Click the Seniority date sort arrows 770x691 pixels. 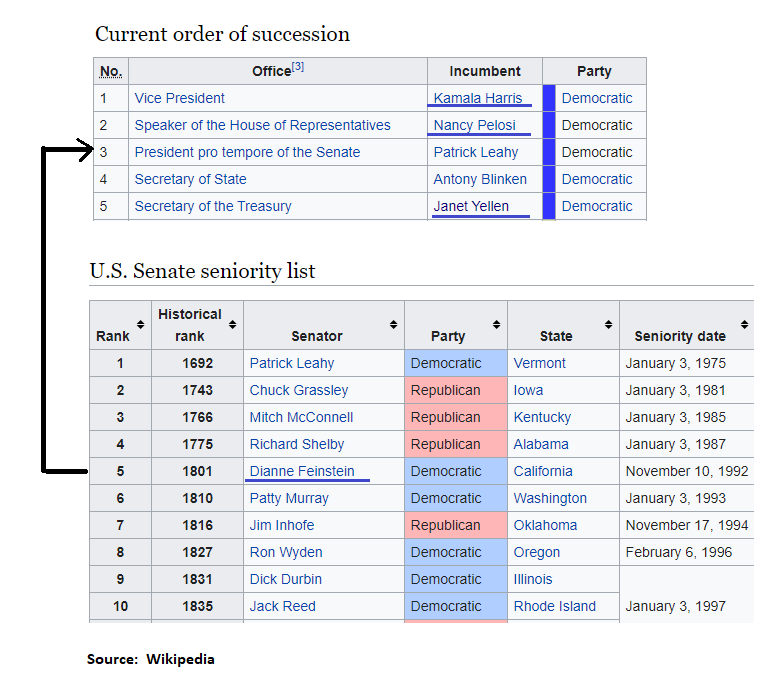pyautogui.click(x=745, y=325)
